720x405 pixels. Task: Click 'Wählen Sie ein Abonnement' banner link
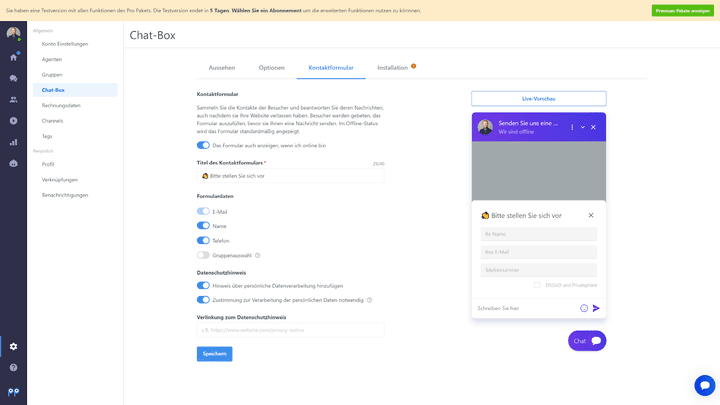coord(266,11)
